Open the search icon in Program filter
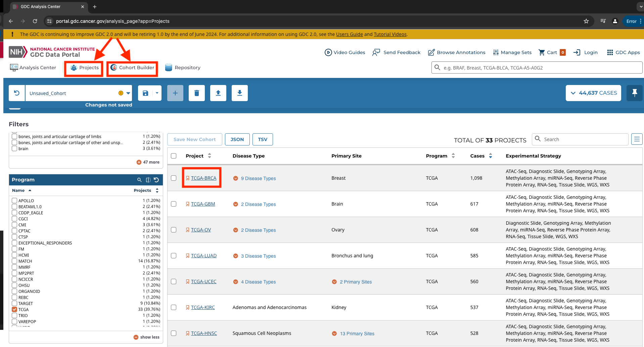Viewport: 644px width, 347px height. (x=139, y=180)
